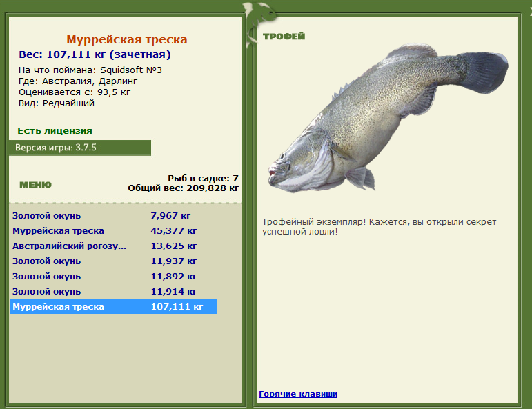Click the Общий вес: 209,828 кг text

click(184, 188)
